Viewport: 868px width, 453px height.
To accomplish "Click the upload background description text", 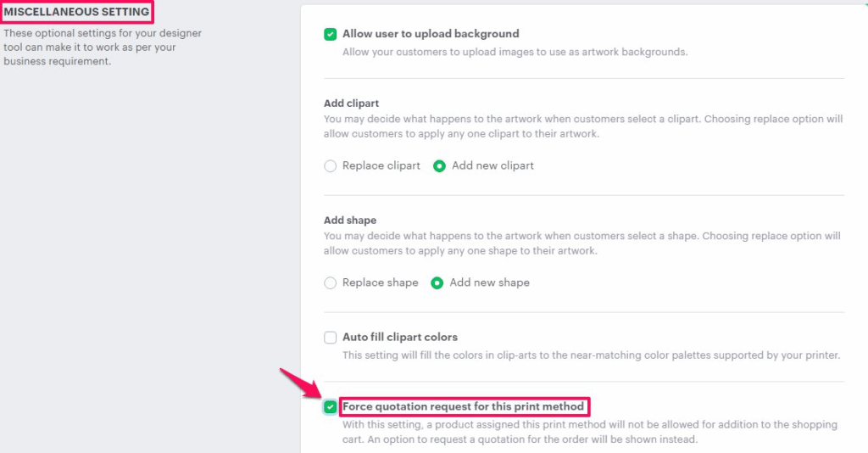I will (x=515, y=52).
